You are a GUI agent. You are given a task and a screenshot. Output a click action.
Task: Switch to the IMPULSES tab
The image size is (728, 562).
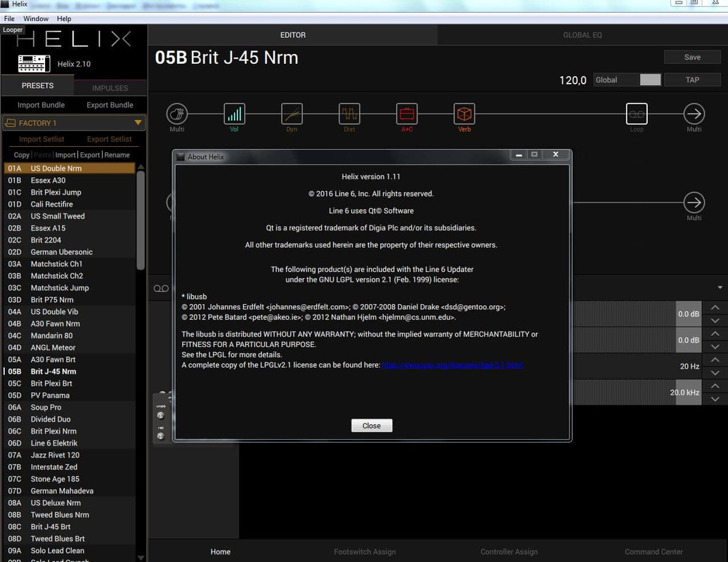point(110,88)
